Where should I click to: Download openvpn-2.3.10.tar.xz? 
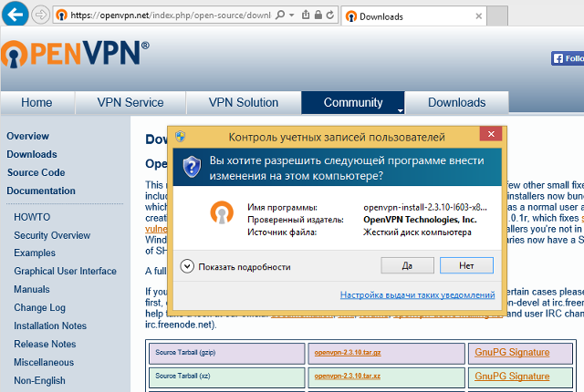pyautogui.click(x=347, y=376)
